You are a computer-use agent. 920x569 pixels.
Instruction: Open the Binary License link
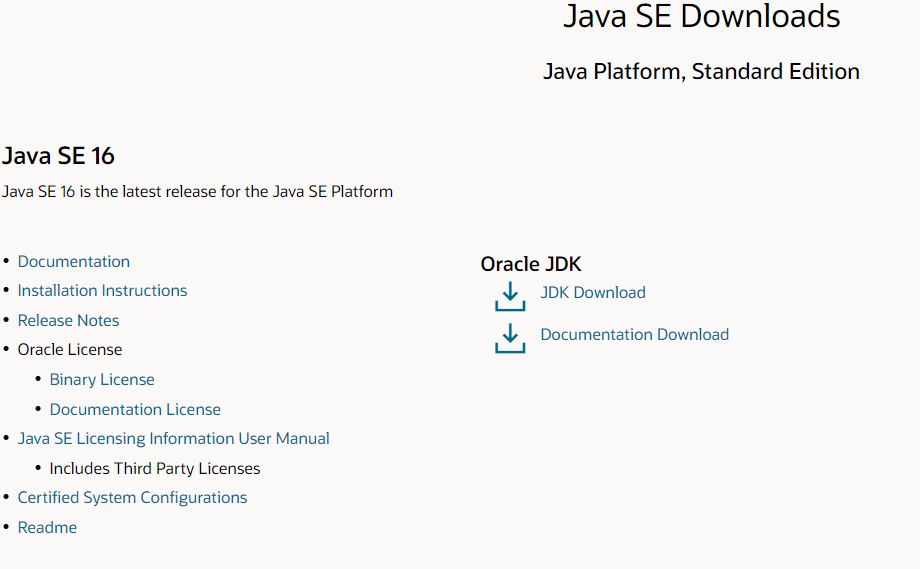(102, 380)
